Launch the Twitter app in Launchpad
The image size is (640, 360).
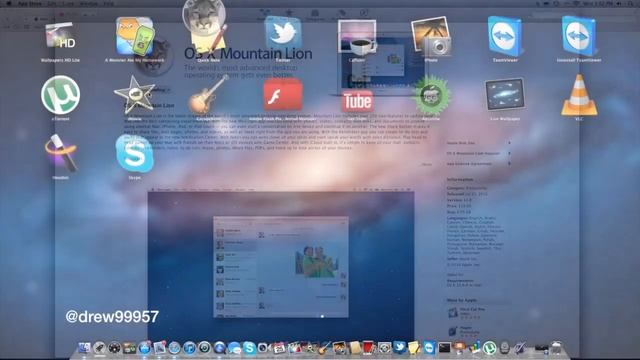283,35
